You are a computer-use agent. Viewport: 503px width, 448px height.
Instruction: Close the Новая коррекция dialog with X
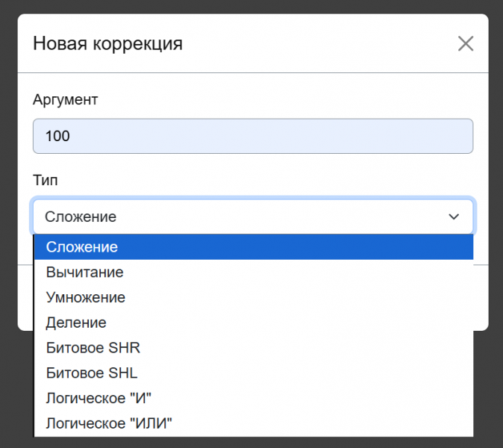pos(466,43)
